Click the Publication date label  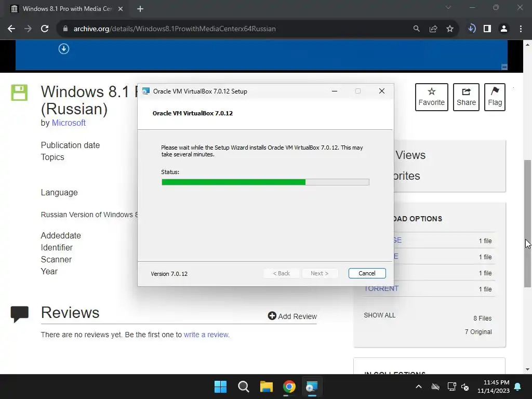coord(70,145)
